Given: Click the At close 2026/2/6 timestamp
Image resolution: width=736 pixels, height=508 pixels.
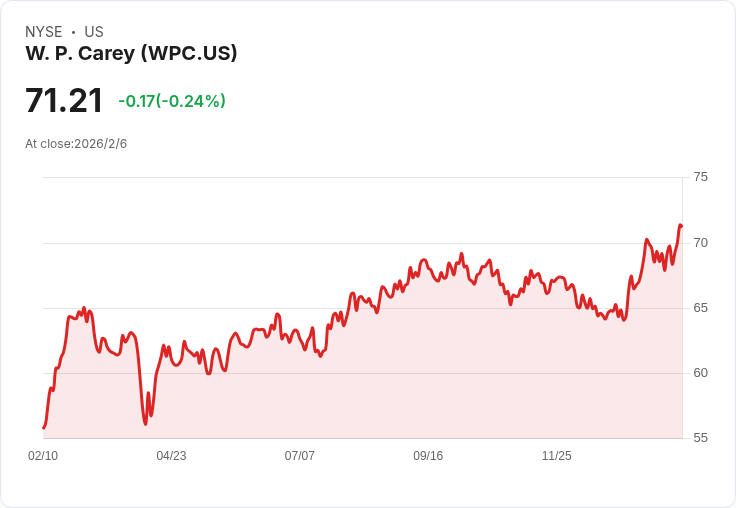Looking at the screenshot, I should pyautogui.click(x=76, y=144).
